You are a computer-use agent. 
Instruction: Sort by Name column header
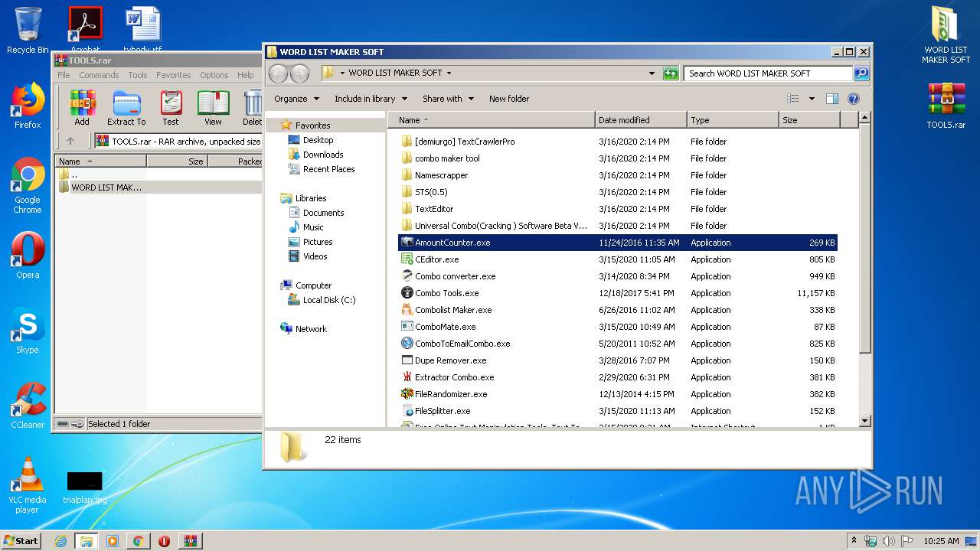click(x=492, y=120)
